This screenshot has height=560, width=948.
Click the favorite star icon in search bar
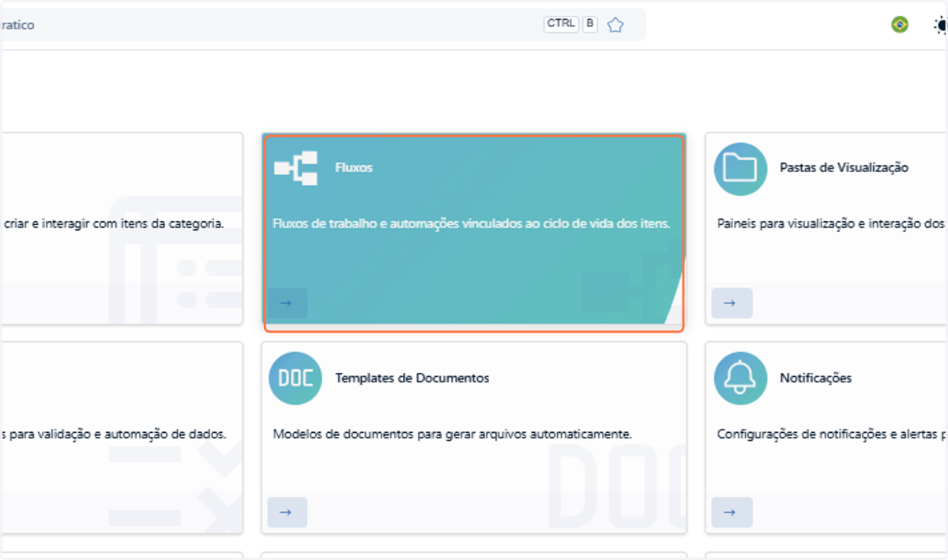point(615,25)
